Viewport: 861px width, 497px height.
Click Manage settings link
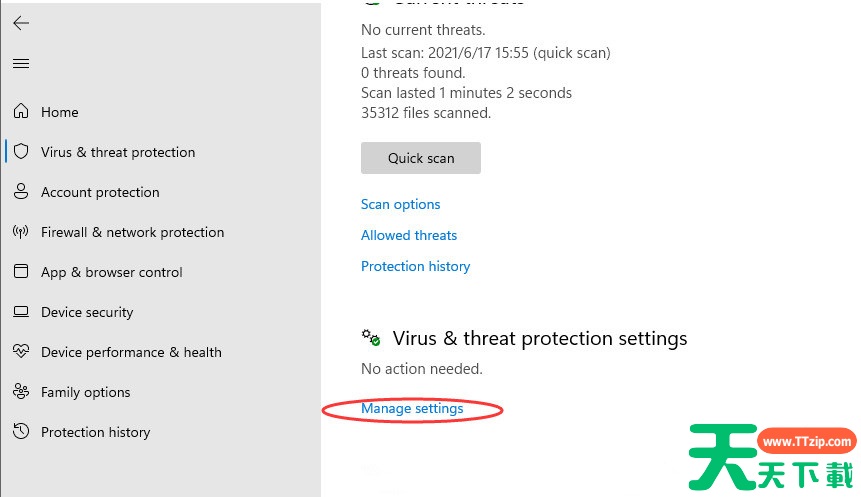412,409
